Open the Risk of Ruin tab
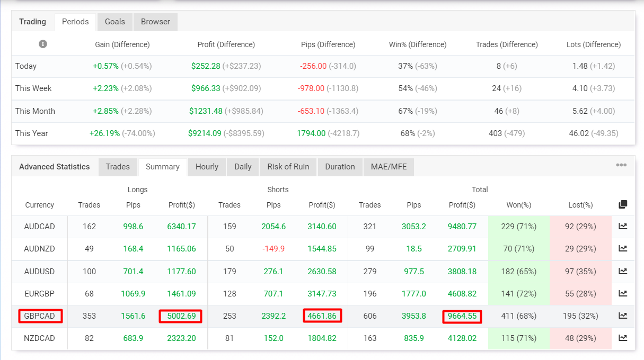644x360 pixels. click(x=288, y=167)
